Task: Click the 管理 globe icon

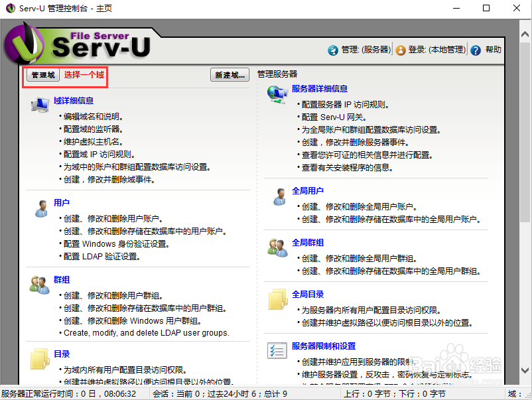Action: [332, 49]
